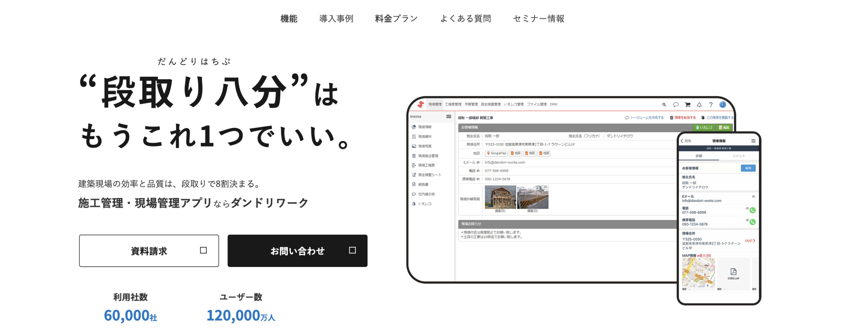Tap green call icon beside 077-598-6998
The image size is (868, 331).
[x=753, y=210]
